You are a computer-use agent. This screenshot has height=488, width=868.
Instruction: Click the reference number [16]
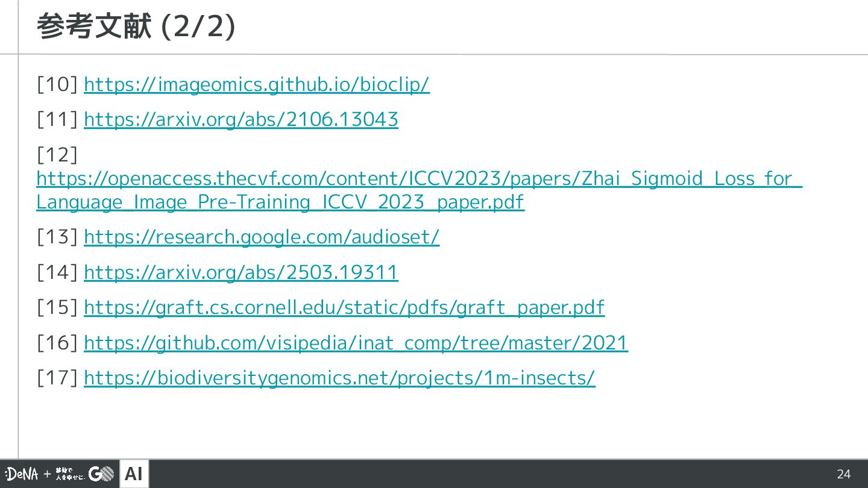pyautogui.click(x=57, y=343)
